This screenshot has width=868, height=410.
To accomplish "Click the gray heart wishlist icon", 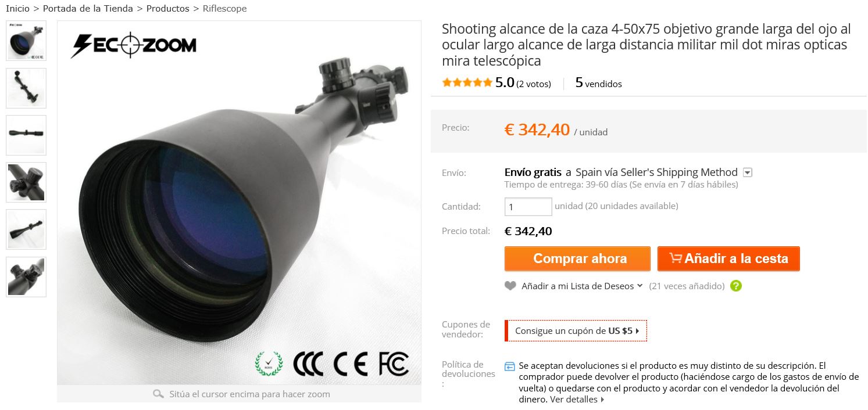I will (510, 286).
